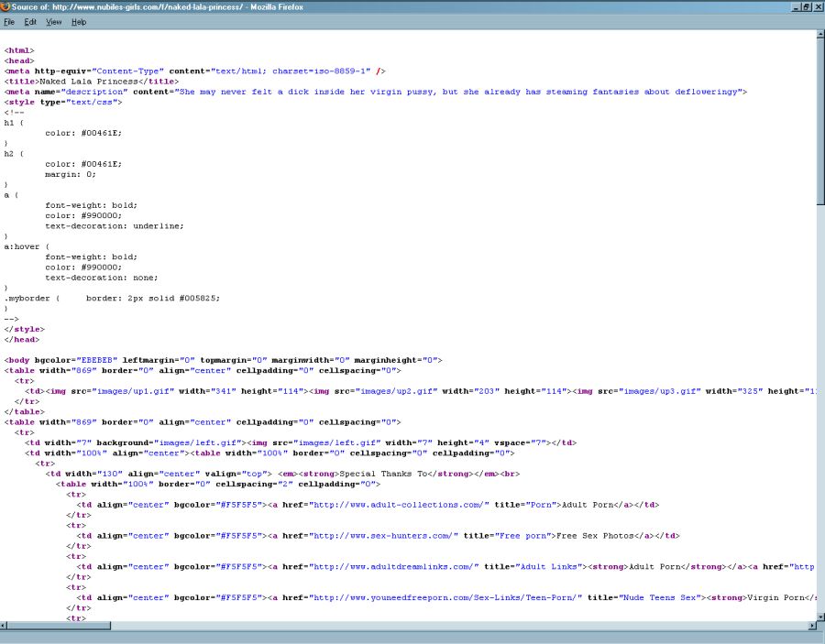Click the vertical scrollbar down arrow
The height and width of the screenshot is (644, 825).
point(819,616)
